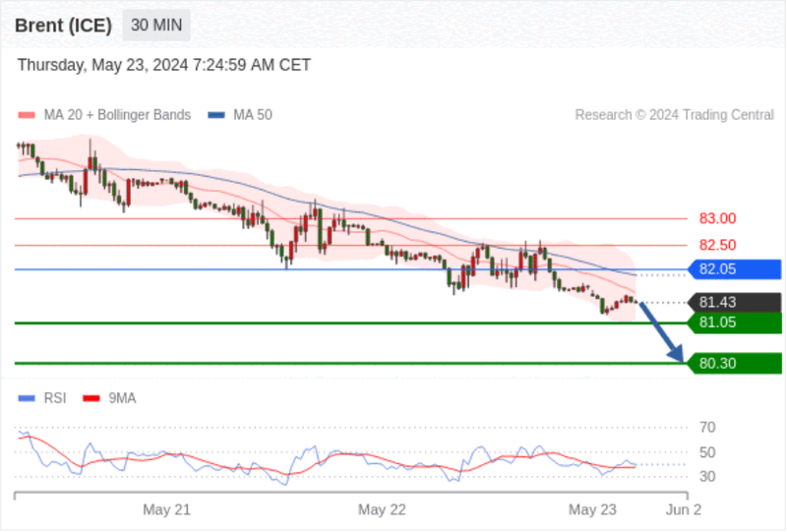Click the chart timestamp 'Thursday, May 23, 2024 7:24:59 AM CET'
This screenshot has width=787, height=532.
pyautogui.click(x=164, y=65)
